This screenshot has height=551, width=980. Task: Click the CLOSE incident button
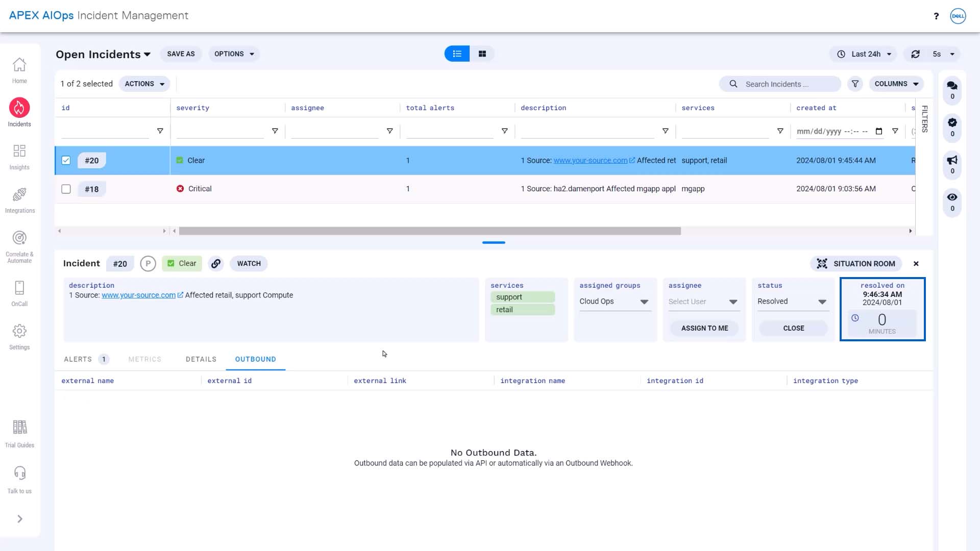click(793, 328)
